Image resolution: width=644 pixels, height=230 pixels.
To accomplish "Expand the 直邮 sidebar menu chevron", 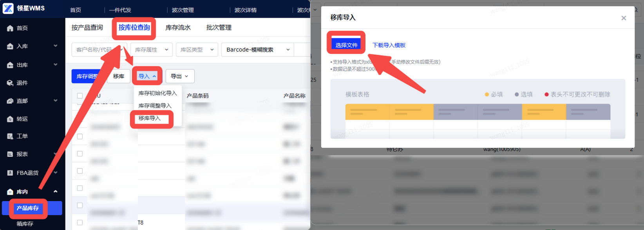I will point(56,101).
